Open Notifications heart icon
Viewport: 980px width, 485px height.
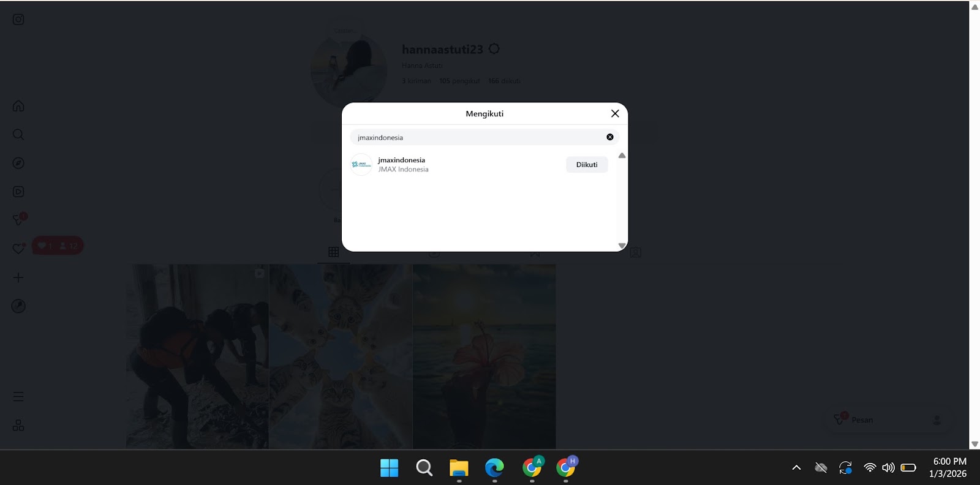click(x=18, y=249)
